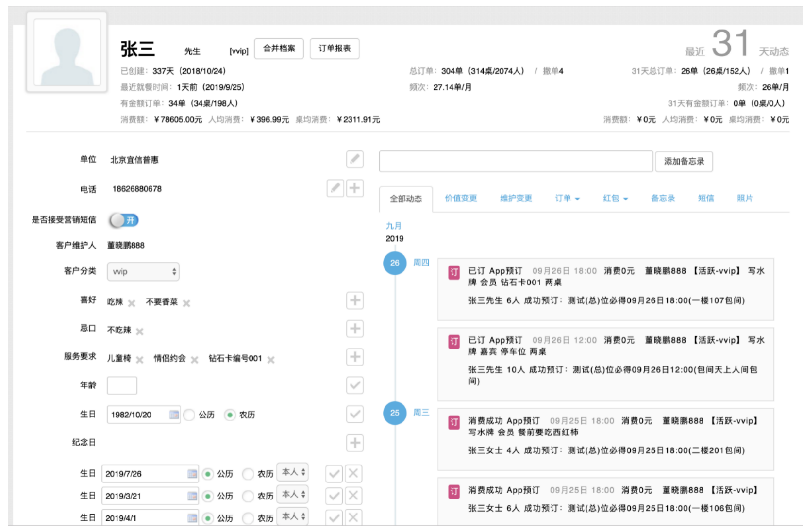803x532 pixels.
Task: Click the memo text input field
Action: click(516, 161)
